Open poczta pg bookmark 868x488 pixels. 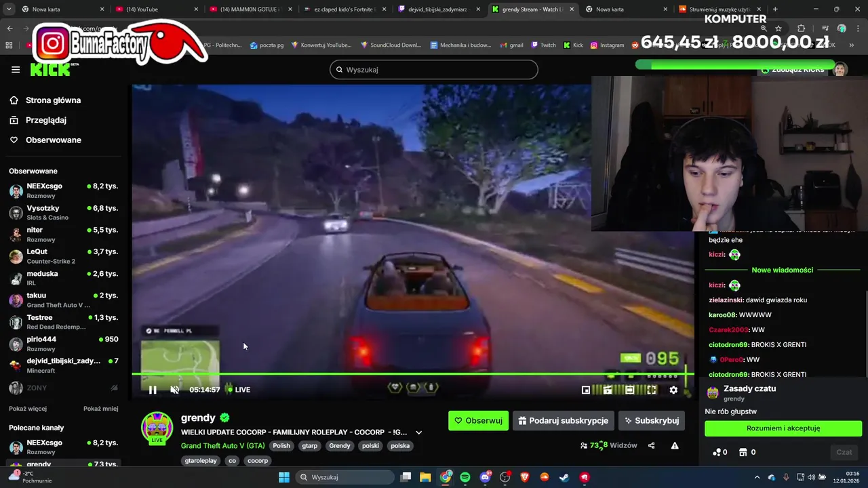tap(267, 45)
